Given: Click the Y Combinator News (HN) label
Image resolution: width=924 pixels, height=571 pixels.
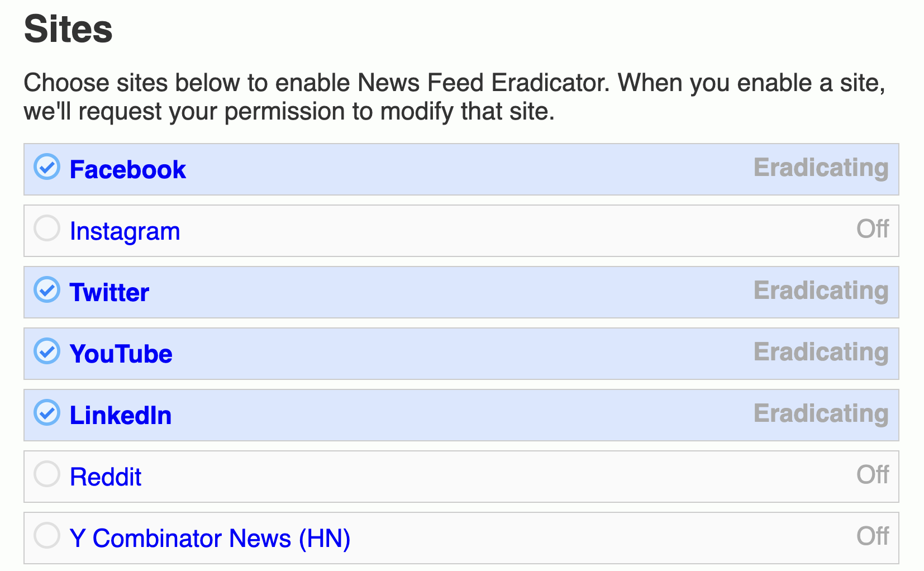Looking at the screenshot, I should [x=210, y=539].
